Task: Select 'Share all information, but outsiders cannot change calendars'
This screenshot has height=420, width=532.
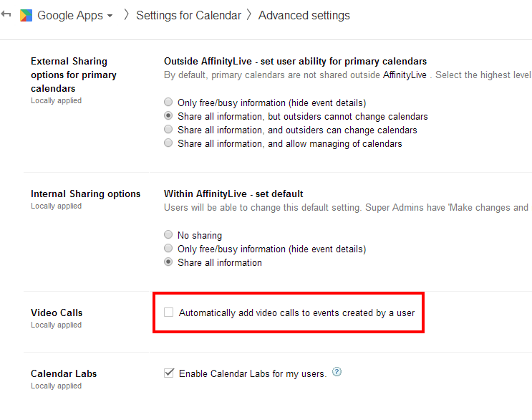Action: pos(168,116)
